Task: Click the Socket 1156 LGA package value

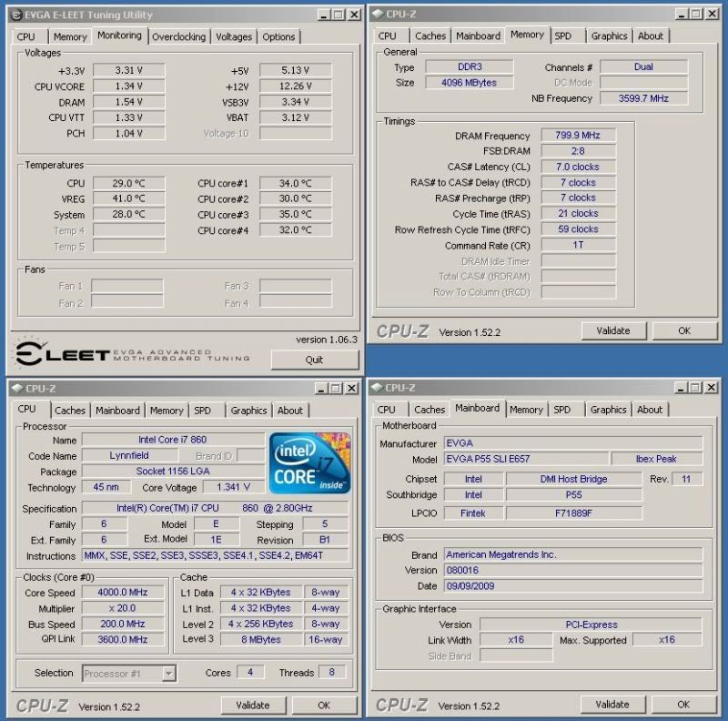Action: pos(173,471)
